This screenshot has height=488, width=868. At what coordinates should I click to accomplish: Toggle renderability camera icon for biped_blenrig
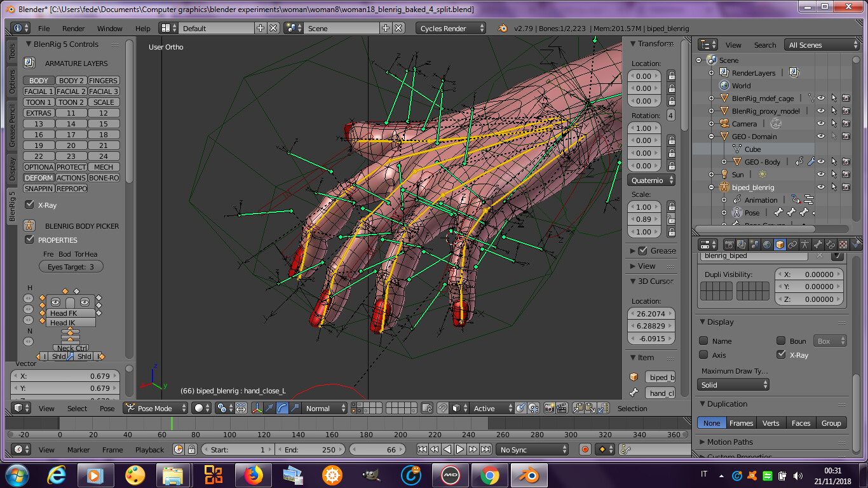(846, 187)
